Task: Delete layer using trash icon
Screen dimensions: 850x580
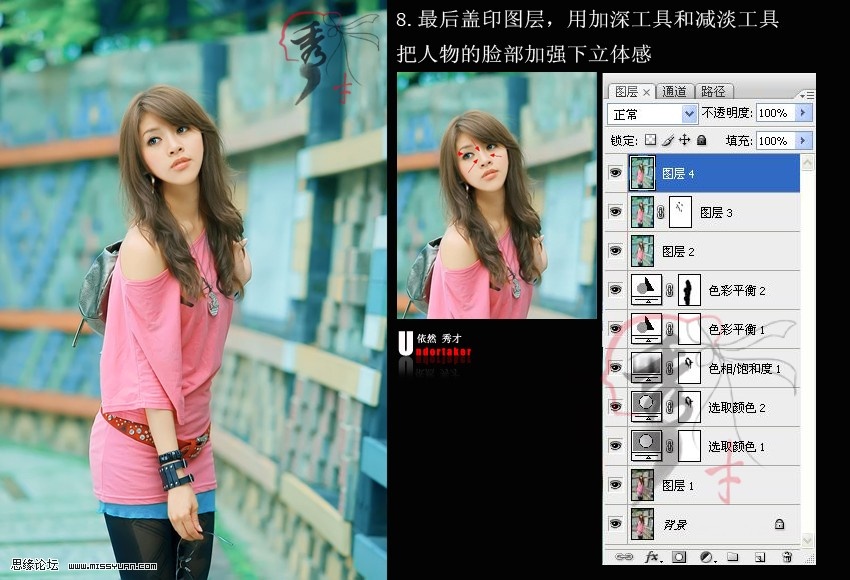Action: tap(787, 557)
